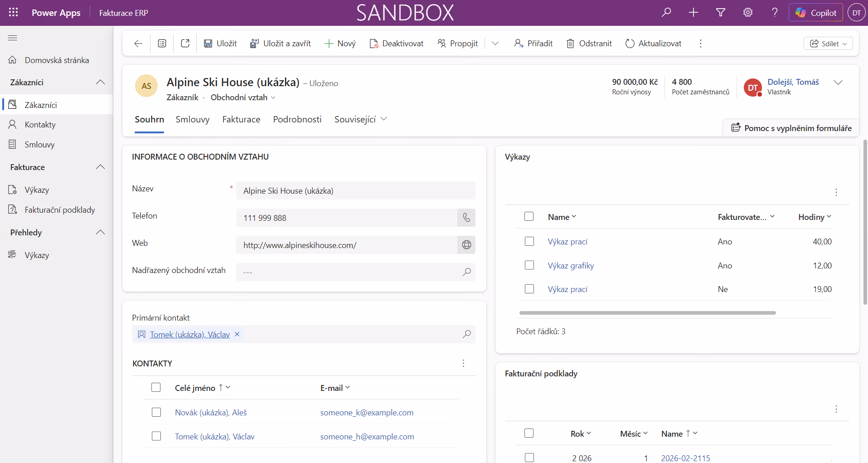Expand the Obchodní vztah form selector
Viewport: 868px width, 463px height.
[x=243, y=97]
